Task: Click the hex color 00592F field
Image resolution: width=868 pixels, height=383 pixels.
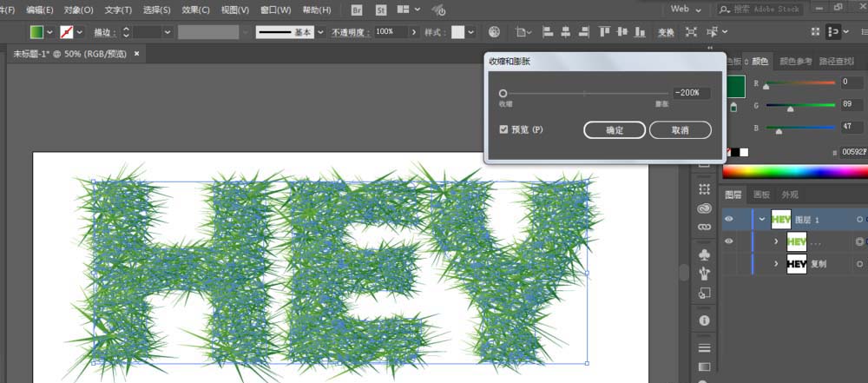Action: coord(853,152)
